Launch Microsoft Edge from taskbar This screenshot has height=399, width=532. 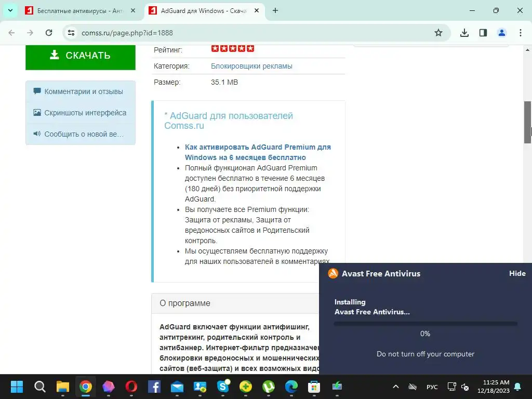tap(291, 387)
